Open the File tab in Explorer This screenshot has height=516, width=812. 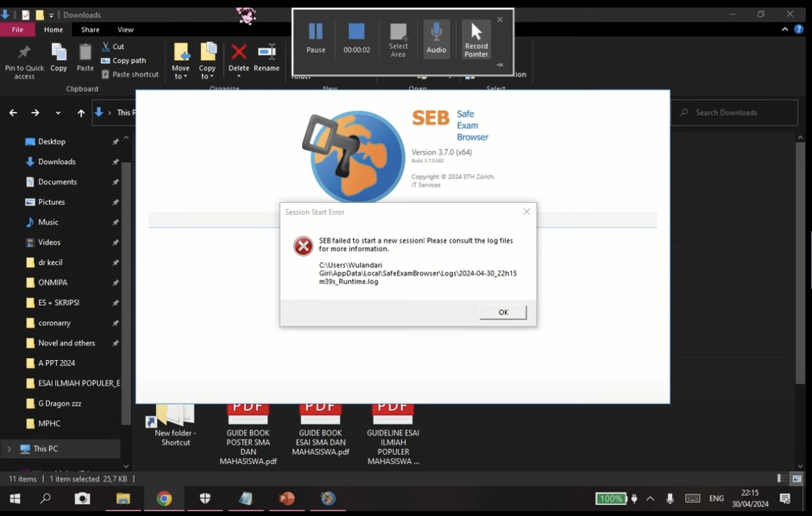(x=18, y=30)
